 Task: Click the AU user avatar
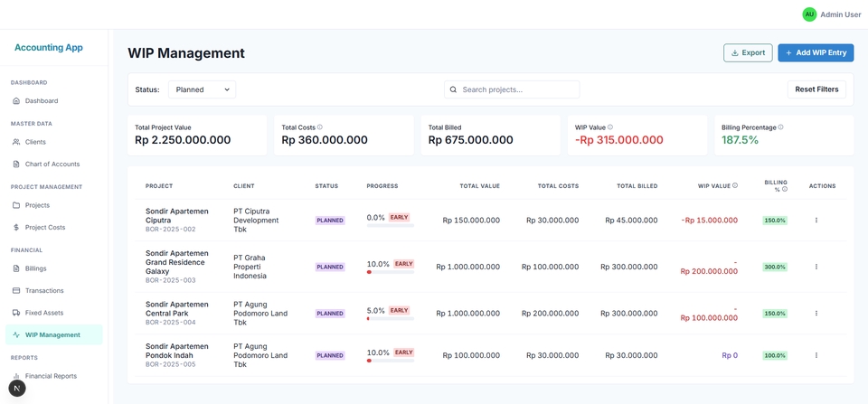809,14
